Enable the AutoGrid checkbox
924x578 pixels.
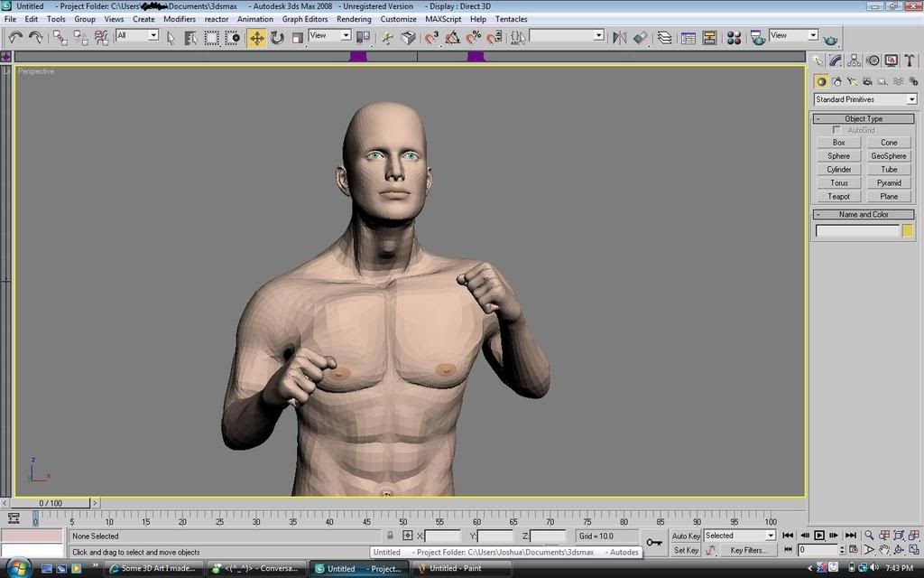pyautogui.click(x=836, y=129)
